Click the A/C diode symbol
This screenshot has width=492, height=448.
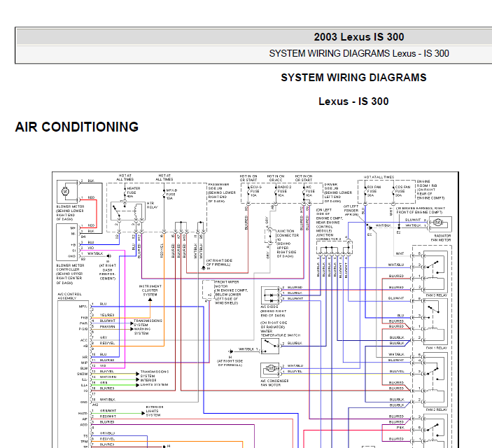pyautogui.click(x=270, y=295)
